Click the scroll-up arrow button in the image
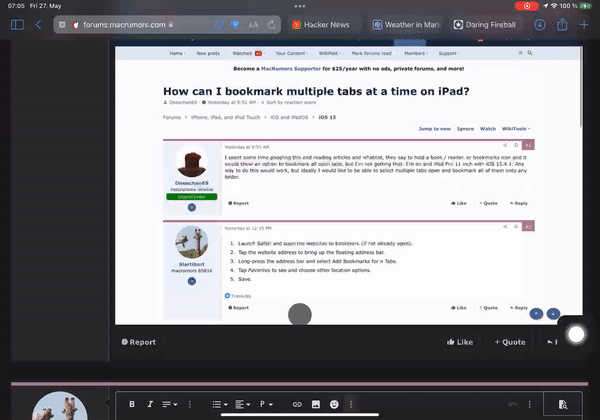This screenshot has width=600, height=420. click(536, 314)
